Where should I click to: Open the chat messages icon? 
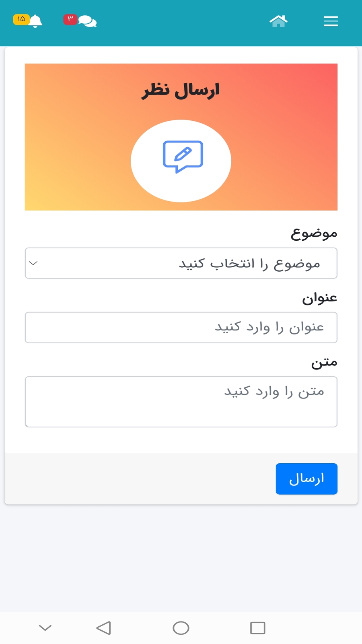pos(88,21)
